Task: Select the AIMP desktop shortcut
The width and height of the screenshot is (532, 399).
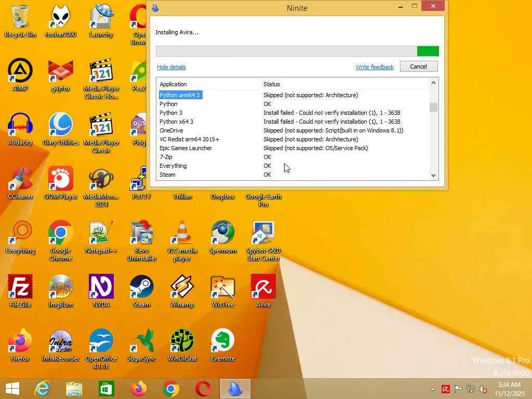Action: 20,75
